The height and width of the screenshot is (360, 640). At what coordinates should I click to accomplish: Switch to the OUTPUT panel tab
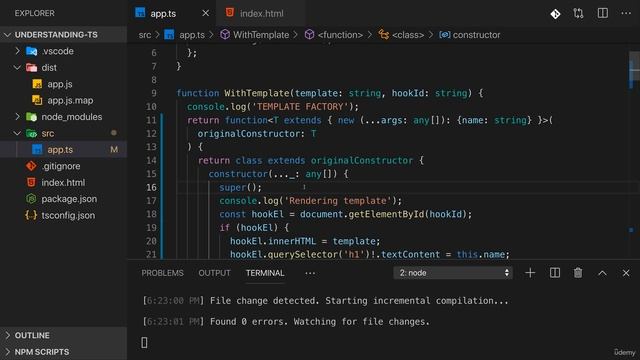(x=214, y=273)
